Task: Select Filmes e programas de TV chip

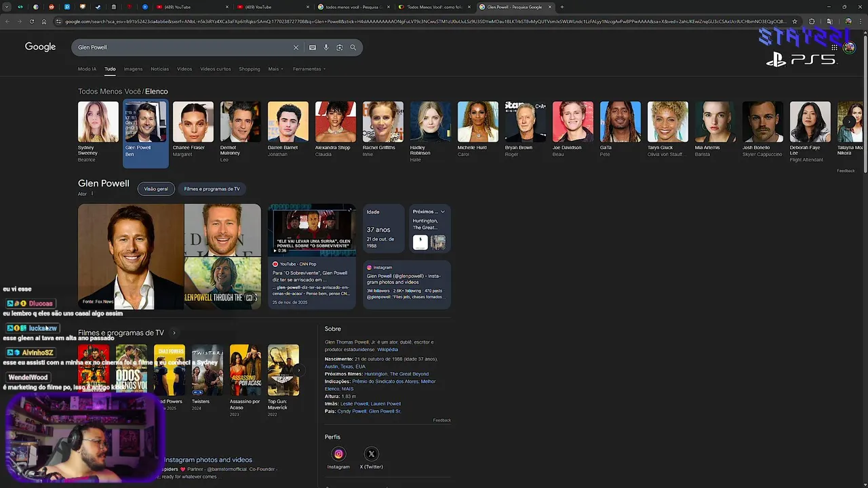Action: pyautogui.click(x=212, y=189)
